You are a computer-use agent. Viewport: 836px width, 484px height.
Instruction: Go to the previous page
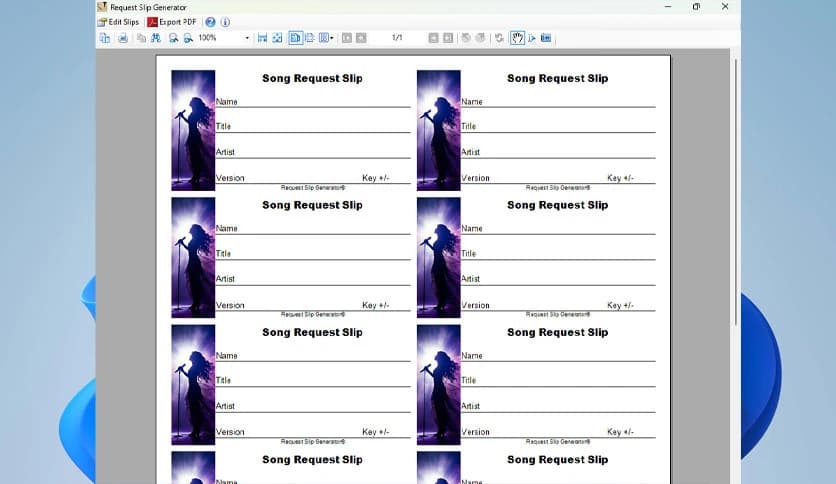(361, 38)
